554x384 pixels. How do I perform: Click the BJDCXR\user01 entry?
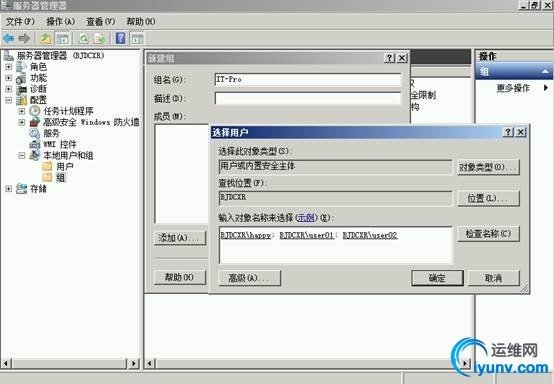click(306, 235)
